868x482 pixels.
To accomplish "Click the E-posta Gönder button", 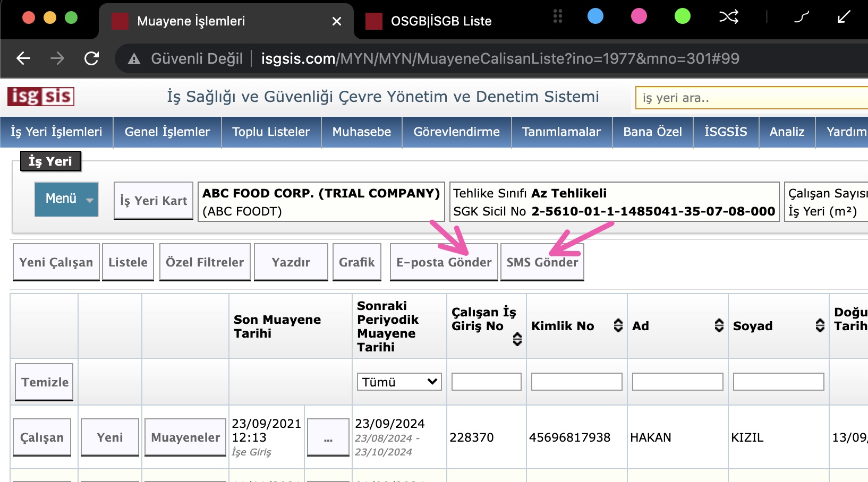I will tap(444, 262).
